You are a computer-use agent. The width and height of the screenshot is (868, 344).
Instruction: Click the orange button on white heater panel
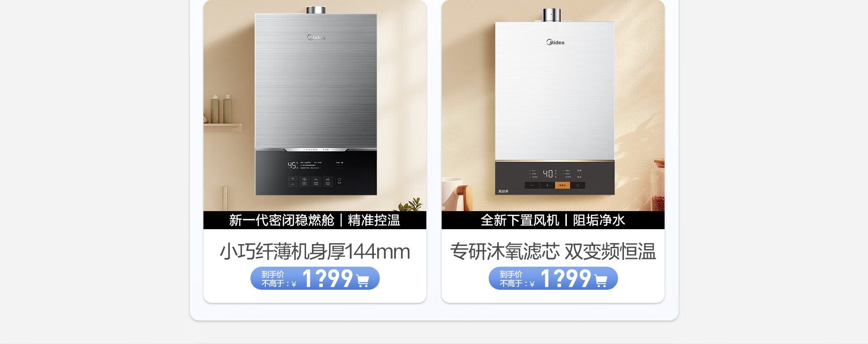(x=562, y=185)
